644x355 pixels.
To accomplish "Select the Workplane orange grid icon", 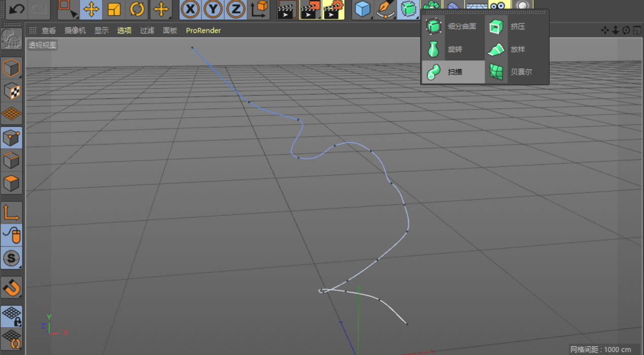I will [x=11, y=114].
